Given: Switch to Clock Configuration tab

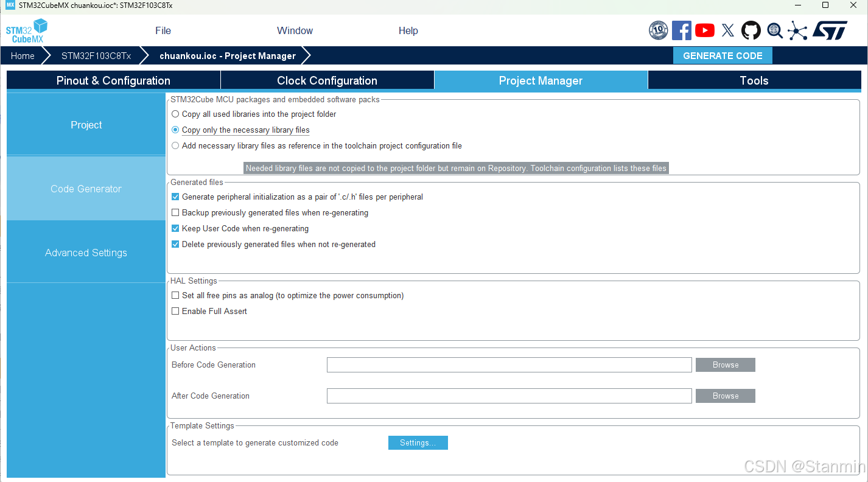Looking at the screenshot, I should point(327,80).
